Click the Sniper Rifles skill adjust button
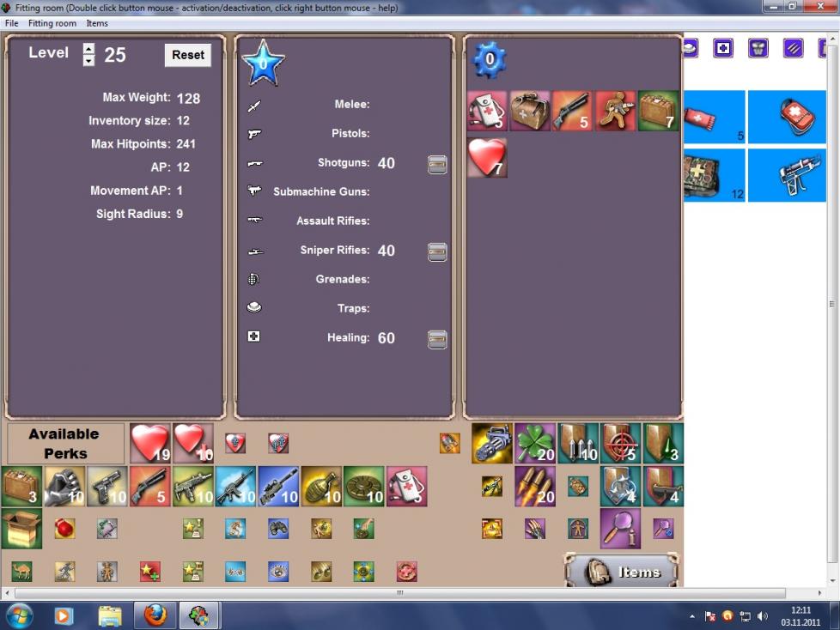The width and height of the screenshot is (840, 630). coord(437,251)
